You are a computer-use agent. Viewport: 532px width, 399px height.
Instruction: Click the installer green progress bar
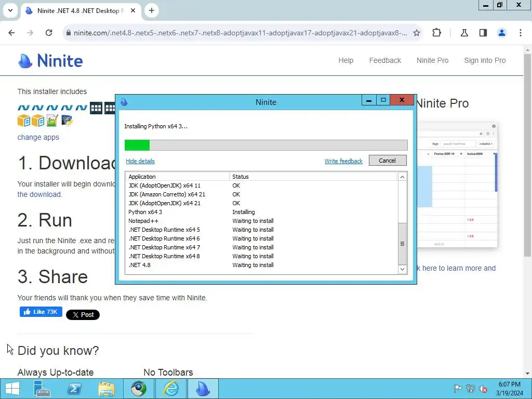point(266,145)
